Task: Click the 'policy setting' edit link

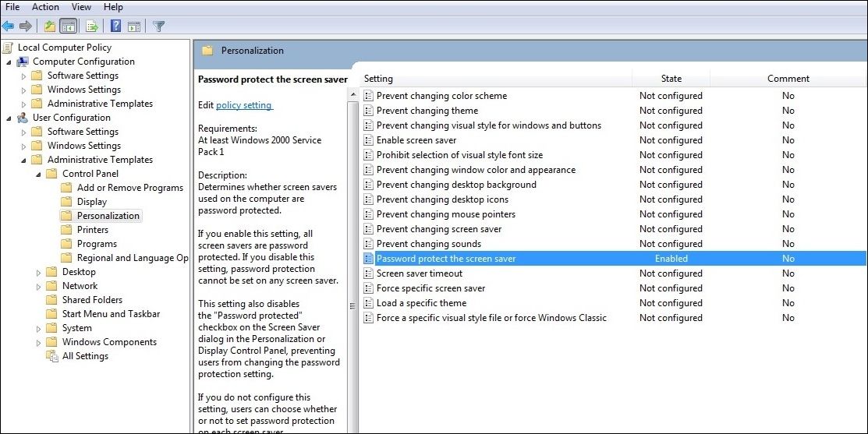Action: pyautogui.click(x=244, y=105)
